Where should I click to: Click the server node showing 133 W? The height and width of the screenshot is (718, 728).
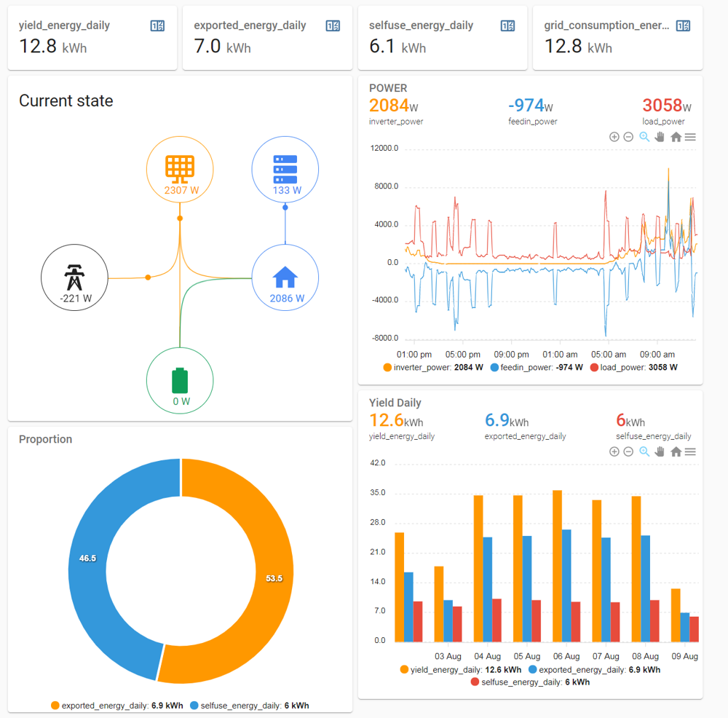(x=285, y=169)
